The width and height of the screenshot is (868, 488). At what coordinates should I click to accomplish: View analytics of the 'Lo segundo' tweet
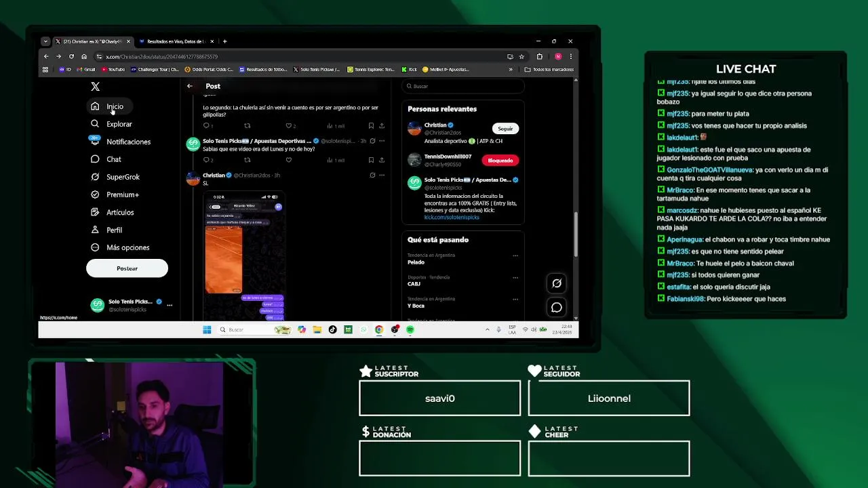336,125
